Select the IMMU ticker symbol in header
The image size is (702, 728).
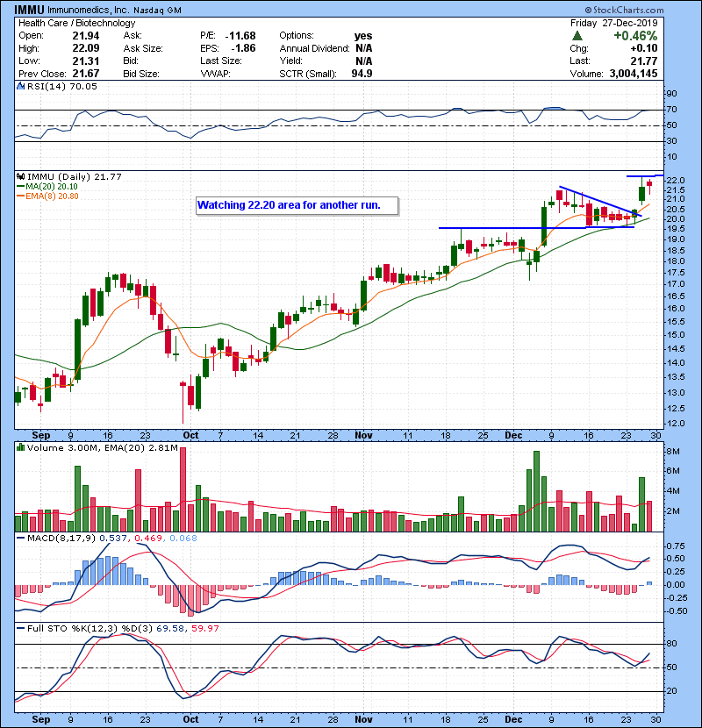[29, 10]
